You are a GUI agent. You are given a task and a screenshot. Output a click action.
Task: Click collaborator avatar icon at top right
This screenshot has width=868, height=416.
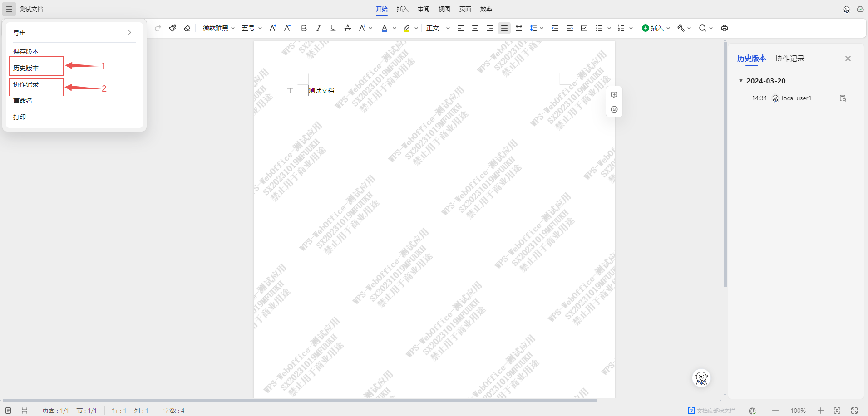point(847,9)
